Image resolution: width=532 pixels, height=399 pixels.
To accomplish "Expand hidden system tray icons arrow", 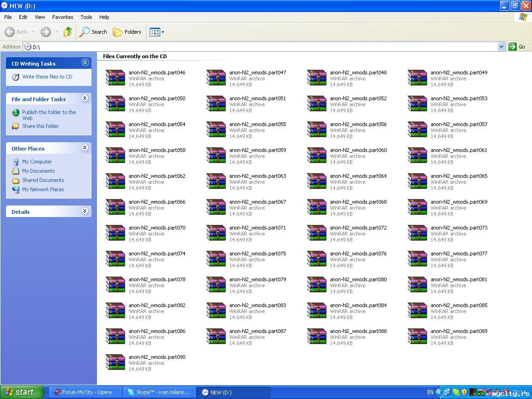I will pos(438,393).
